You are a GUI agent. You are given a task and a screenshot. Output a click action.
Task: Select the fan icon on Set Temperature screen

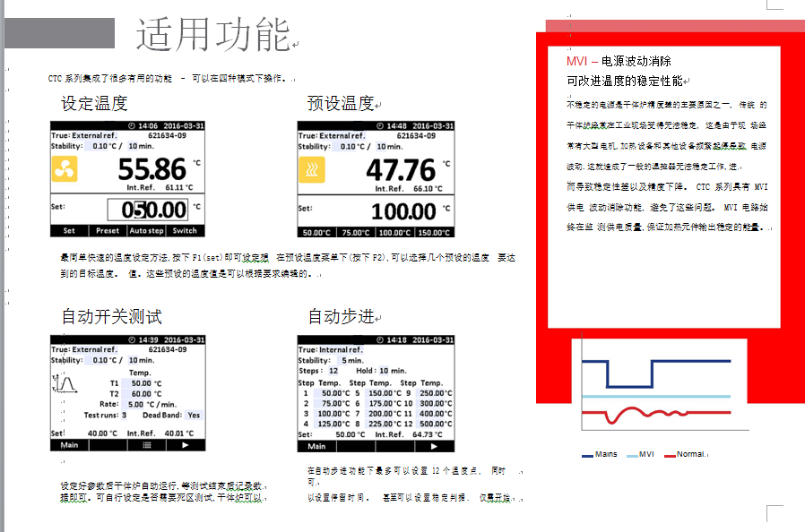tap(64, 167)
